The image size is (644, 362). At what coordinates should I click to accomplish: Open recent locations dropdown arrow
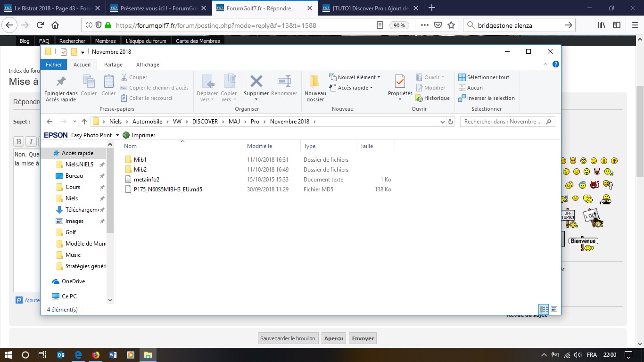coord(74,122)
